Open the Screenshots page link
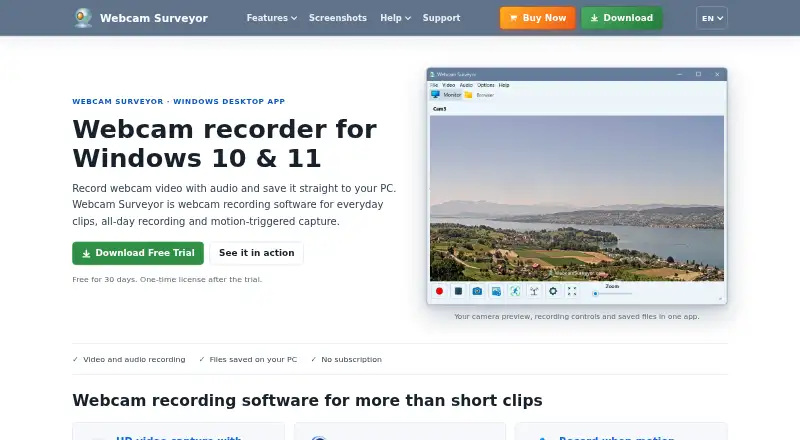800x440 pixels. pos(338,18)
